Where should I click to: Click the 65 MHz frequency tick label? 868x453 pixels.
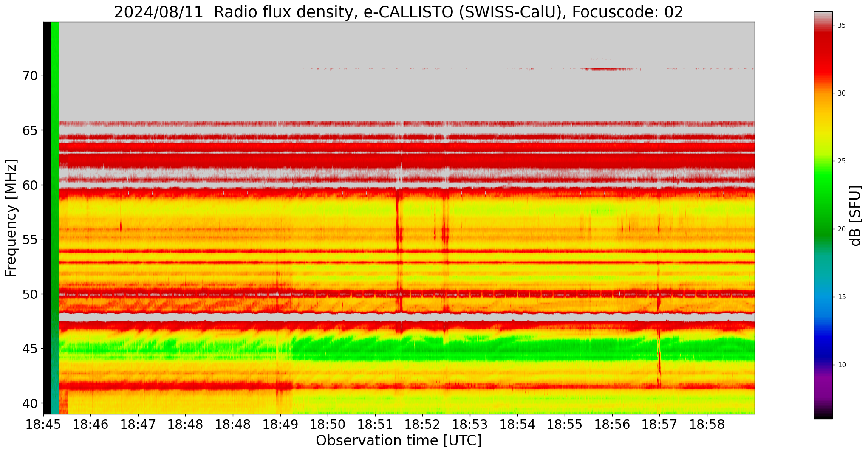[30, 130]
